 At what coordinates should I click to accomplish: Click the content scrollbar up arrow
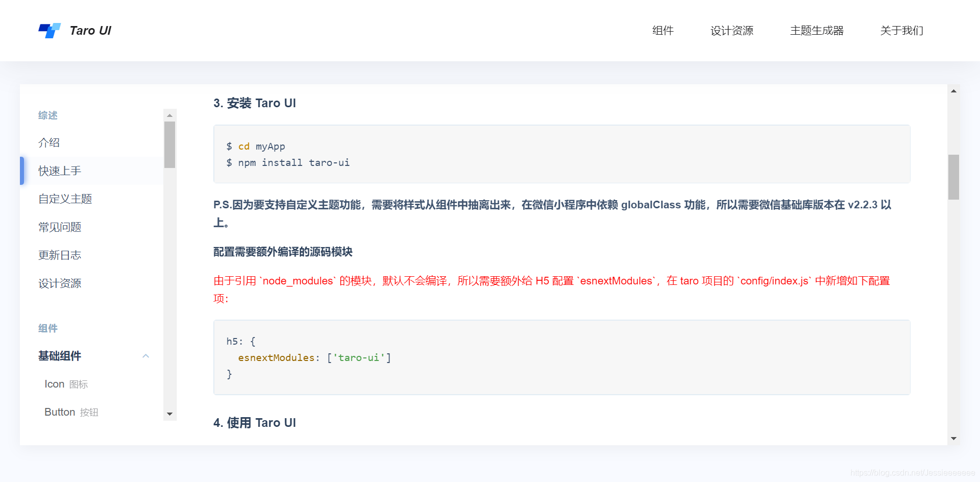coord(953,91)
